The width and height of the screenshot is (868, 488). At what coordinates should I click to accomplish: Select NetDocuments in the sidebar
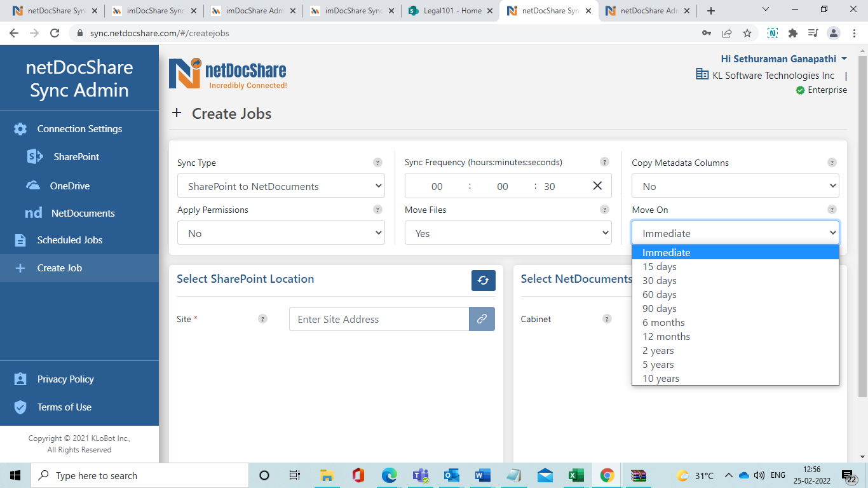[83, 213]
